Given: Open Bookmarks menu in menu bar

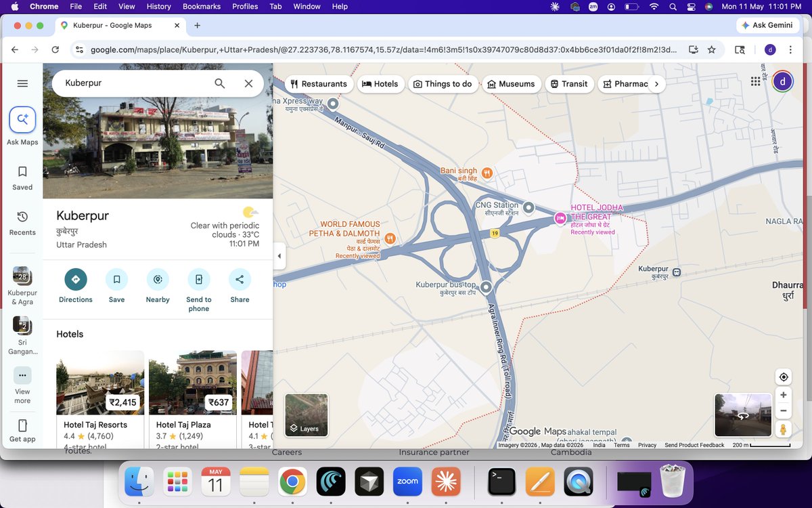Looking at the screenshot, I should click(202, 6).
